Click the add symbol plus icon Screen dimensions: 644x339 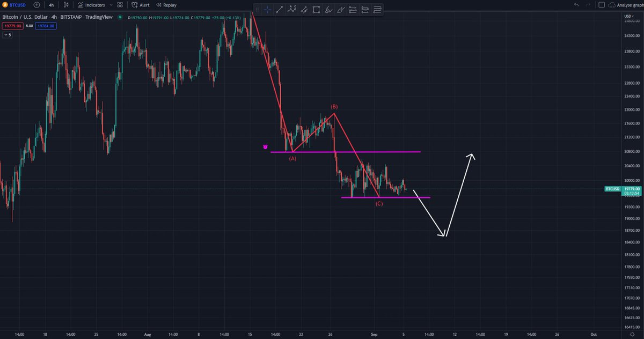[x=36, y=5]
